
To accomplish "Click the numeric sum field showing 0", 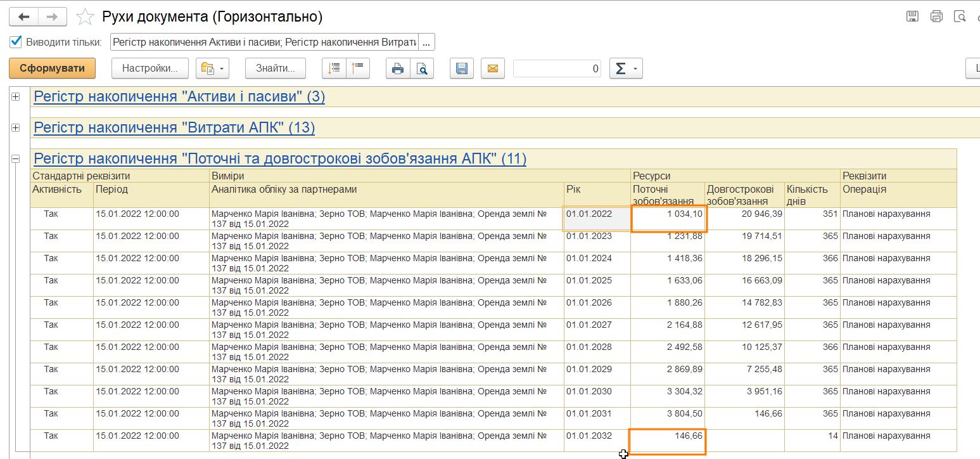I will point(557,68).
